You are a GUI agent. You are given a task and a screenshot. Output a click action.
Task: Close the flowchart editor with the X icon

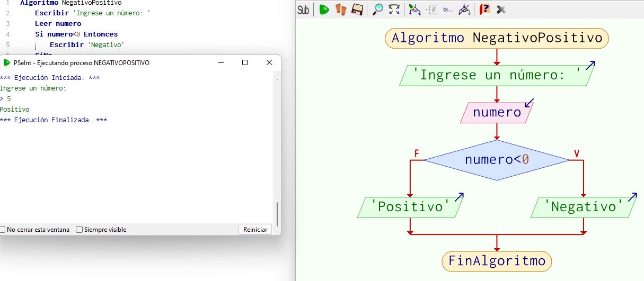point(501,10)
